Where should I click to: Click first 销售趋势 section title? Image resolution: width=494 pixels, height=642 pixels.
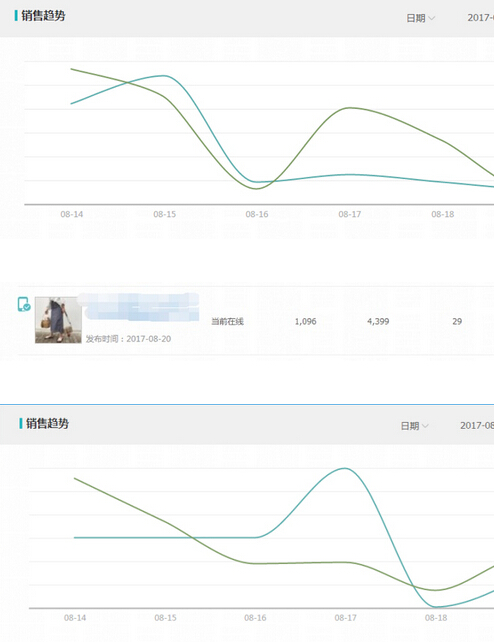43,16
